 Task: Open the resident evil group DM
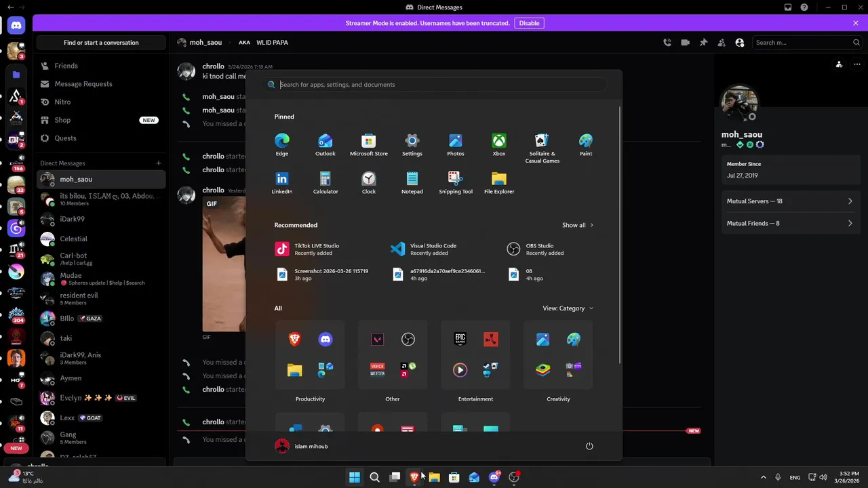point(101,298)
